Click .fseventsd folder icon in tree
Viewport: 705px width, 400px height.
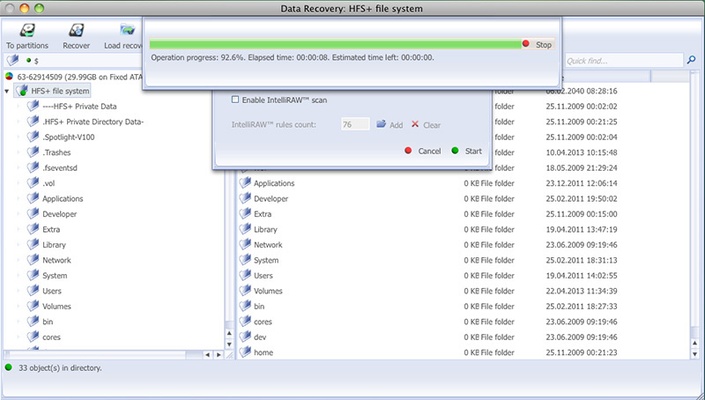[x=32, y=167]
